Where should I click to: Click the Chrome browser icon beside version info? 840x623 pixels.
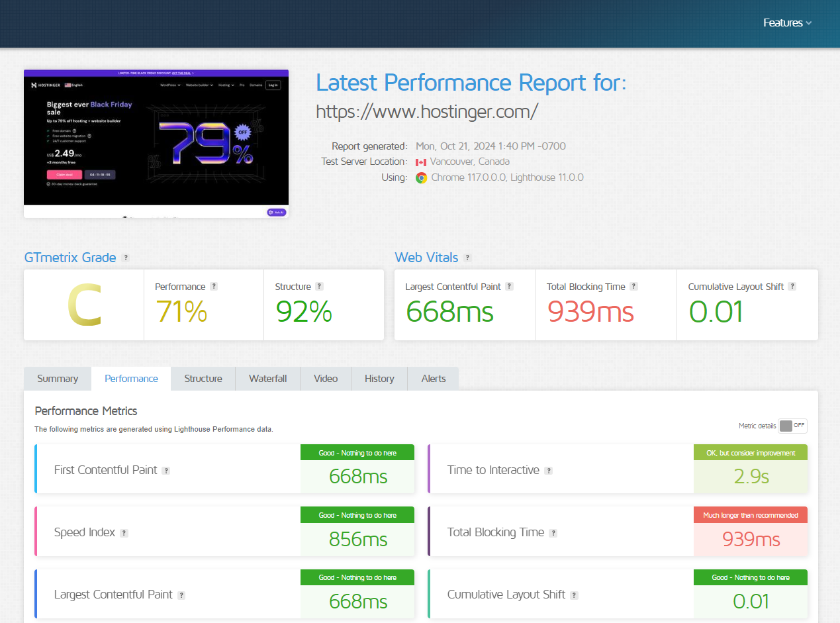coord(422,177)
